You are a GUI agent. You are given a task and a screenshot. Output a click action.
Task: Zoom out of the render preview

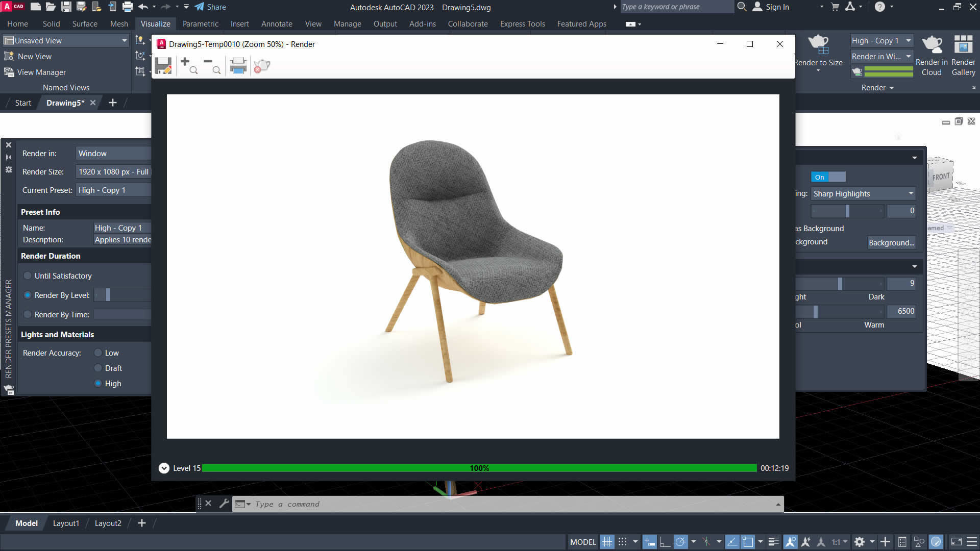point(211,66)
